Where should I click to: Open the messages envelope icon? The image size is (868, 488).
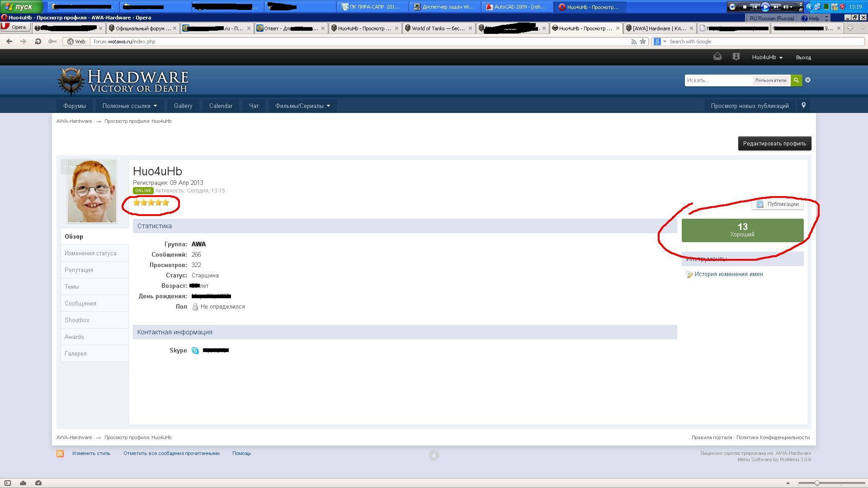click(x=717, y=57)
